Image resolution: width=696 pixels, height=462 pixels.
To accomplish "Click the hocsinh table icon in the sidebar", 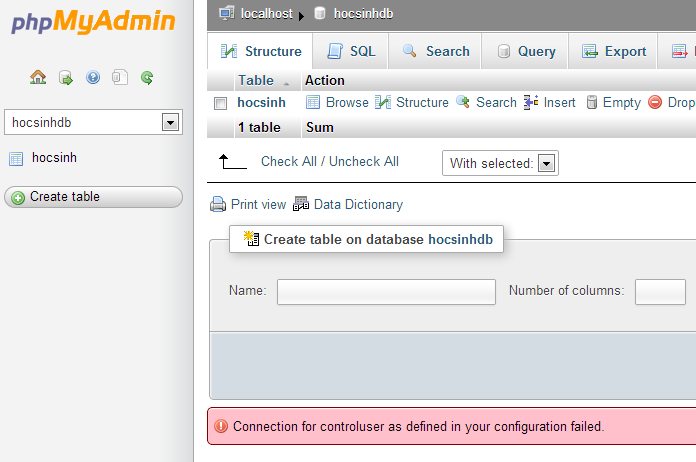I will (16, 158).
